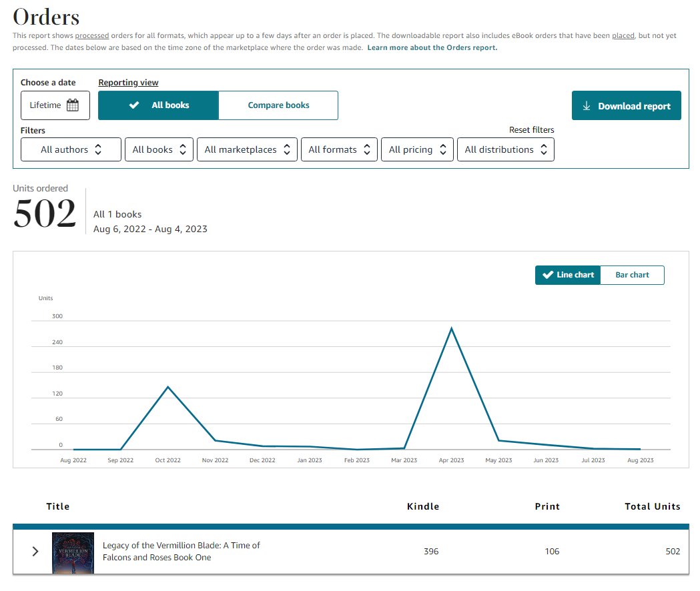
Task: Click the book title Legacy of the Vermillion Blade
Action: [182, 551]
